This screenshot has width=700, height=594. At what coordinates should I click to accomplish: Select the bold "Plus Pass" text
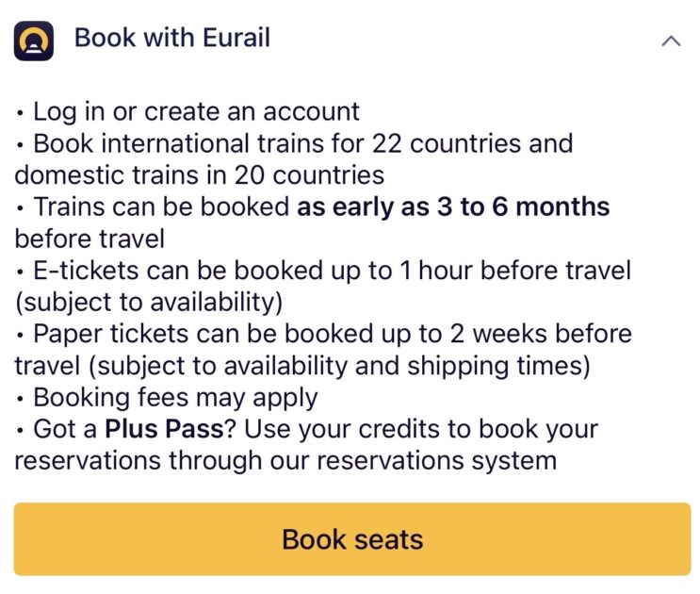pos(164,429)
